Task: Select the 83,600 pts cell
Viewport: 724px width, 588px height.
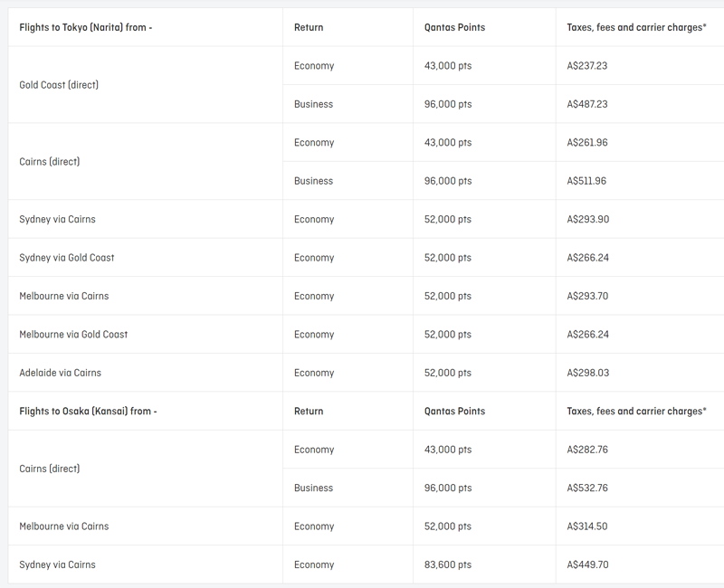Action: tap(448, 564)
